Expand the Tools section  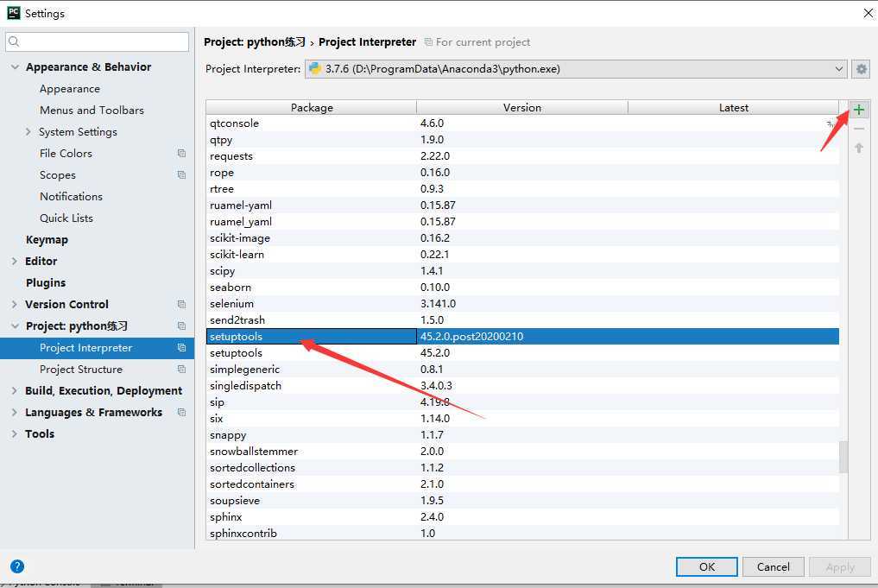click(15, 433)
